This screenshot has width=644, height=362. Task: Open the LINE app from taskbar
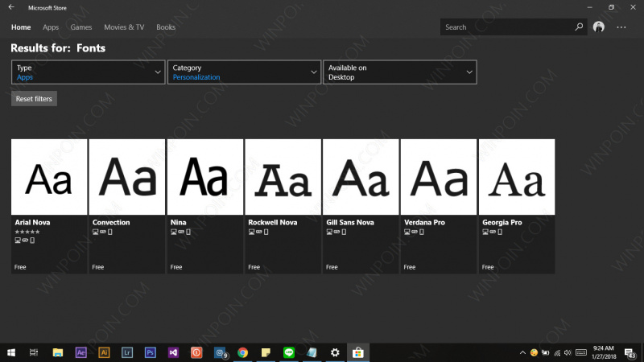pyautogui.click(x=289, y=352)
